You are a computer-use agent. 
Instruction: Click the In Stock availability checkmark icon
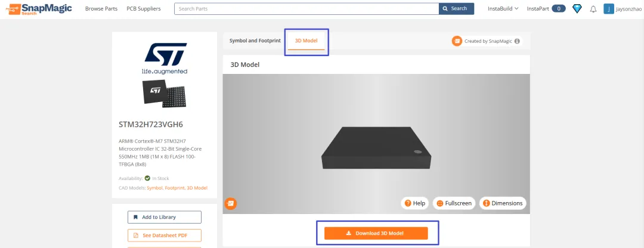click(x=147, y=178)
